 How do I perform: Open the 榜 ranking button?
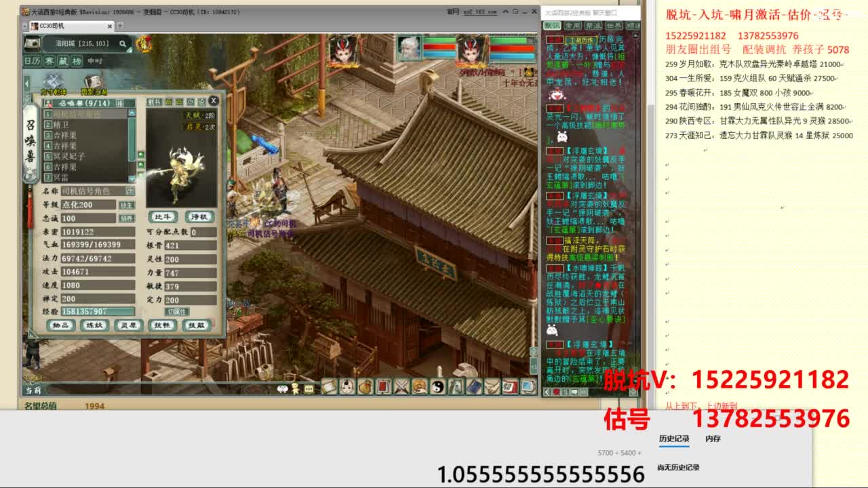point(77,61)
